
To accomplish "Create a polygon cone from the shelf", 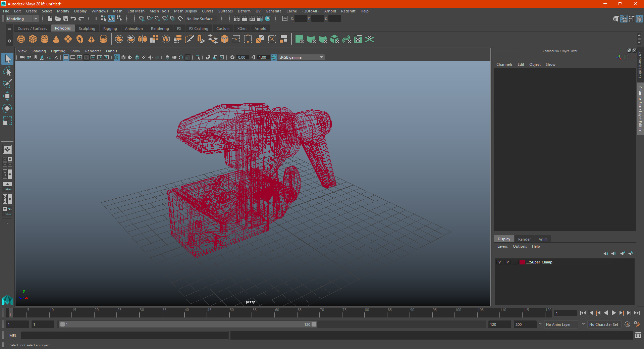I will (56, 39).
